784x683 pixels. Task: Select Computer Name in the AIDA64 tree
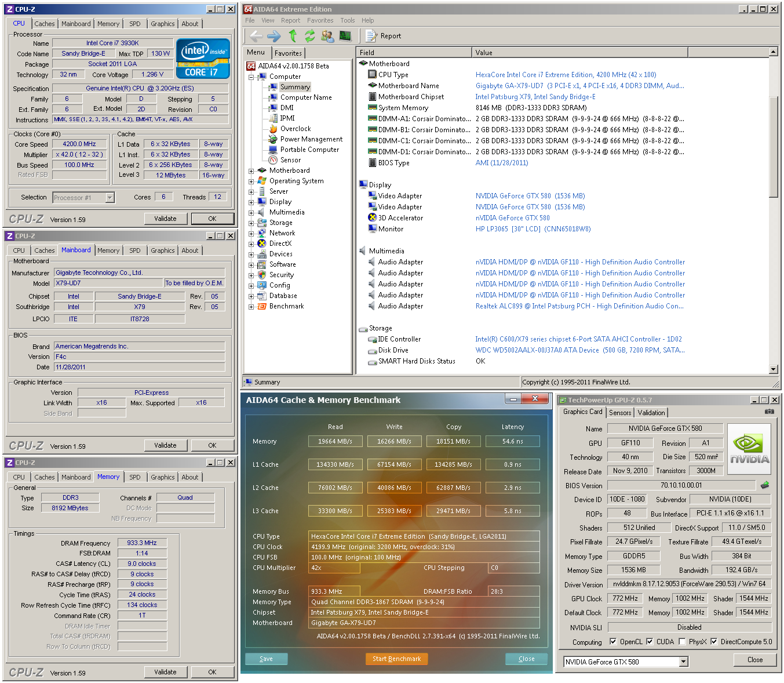tap(306, 97)
